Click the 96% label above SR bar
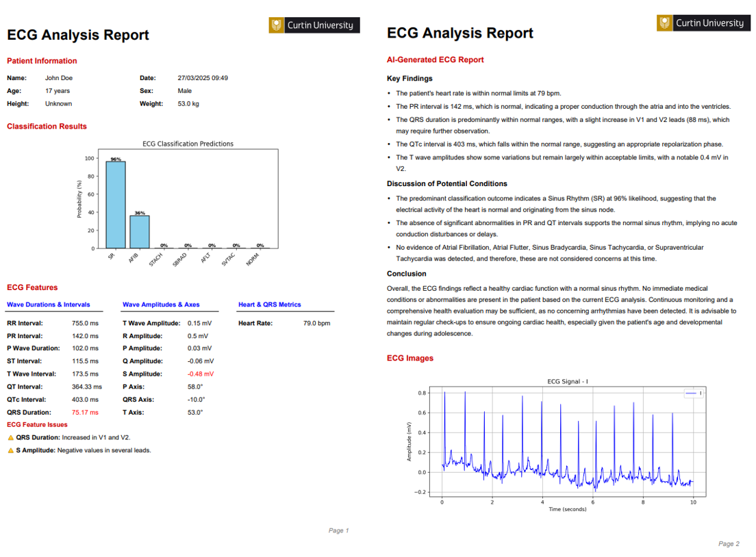Image resolution: width=756 pixels, height=557 pixels. coord(116,159)
